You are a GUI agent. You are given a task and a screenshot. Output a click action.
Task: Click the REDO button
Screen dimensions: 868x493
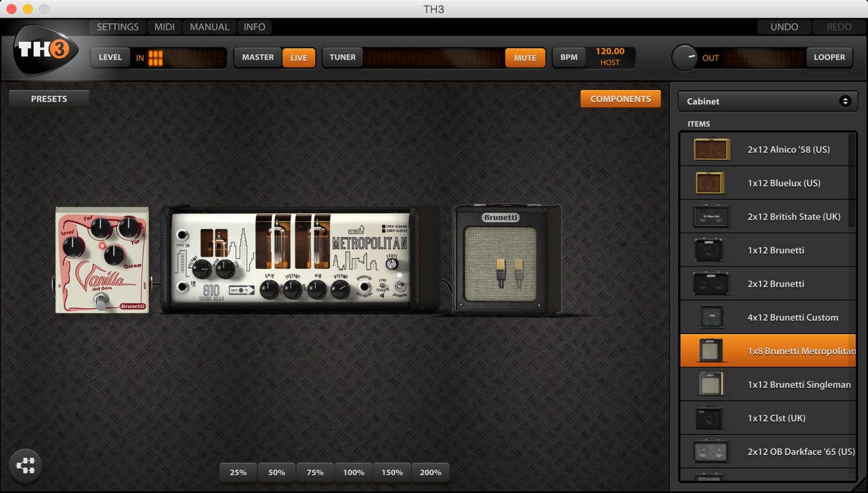point(839,27)
